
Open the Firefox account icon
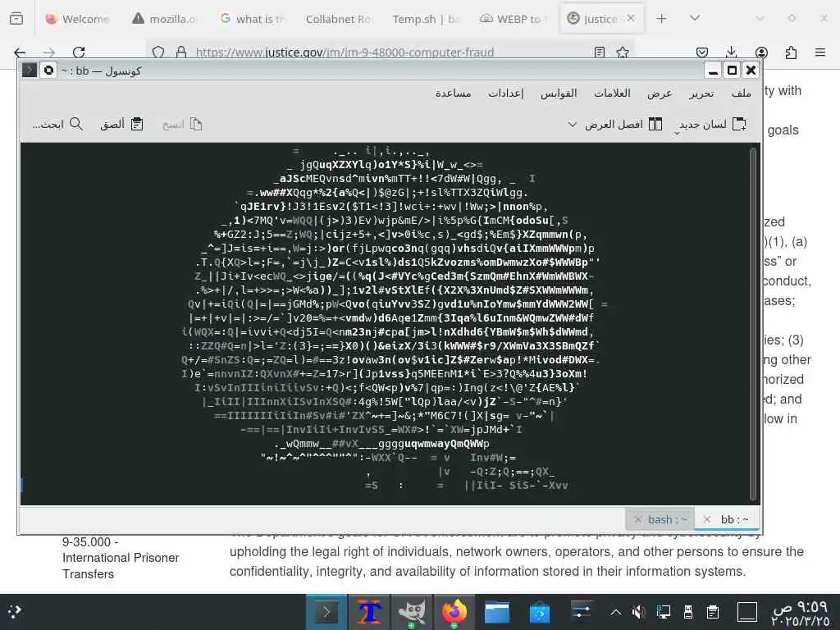coord(761,52)
